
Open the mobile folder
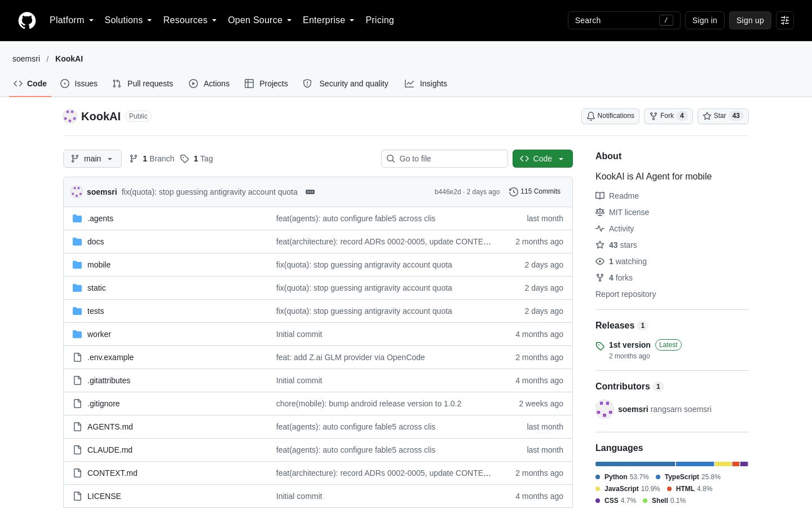click(x=99, y=265)
